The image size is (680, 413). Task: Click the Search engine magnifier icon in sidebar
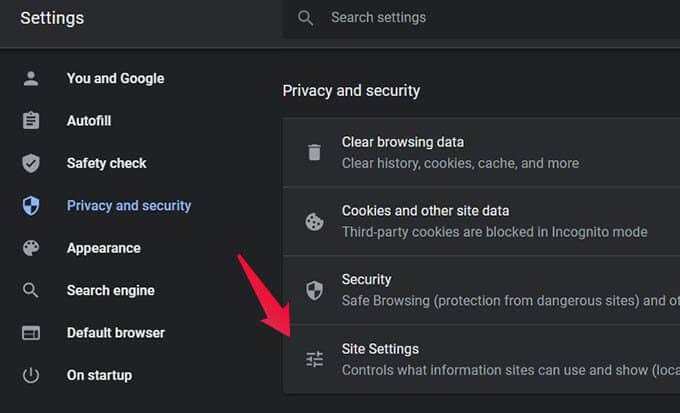click(31, 291)
